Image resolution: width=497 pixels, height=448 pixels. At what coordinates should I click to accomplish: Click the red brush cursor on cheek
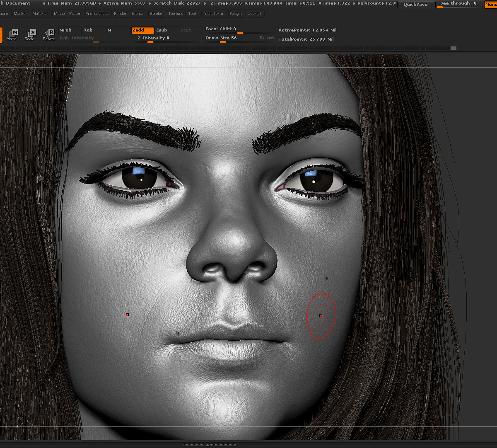pyautogui.click(x=321, y=315)
